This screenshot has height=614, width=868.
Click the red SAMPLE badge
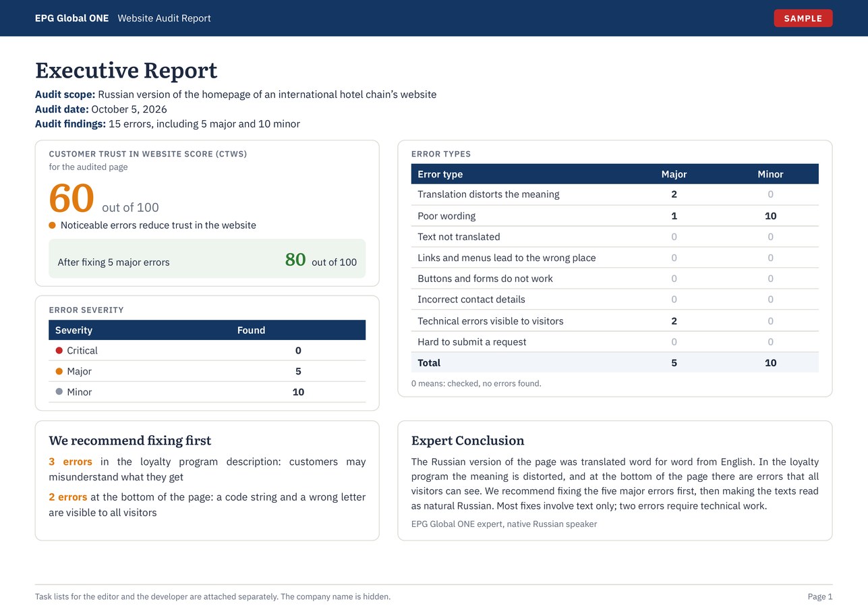(803, 18)
